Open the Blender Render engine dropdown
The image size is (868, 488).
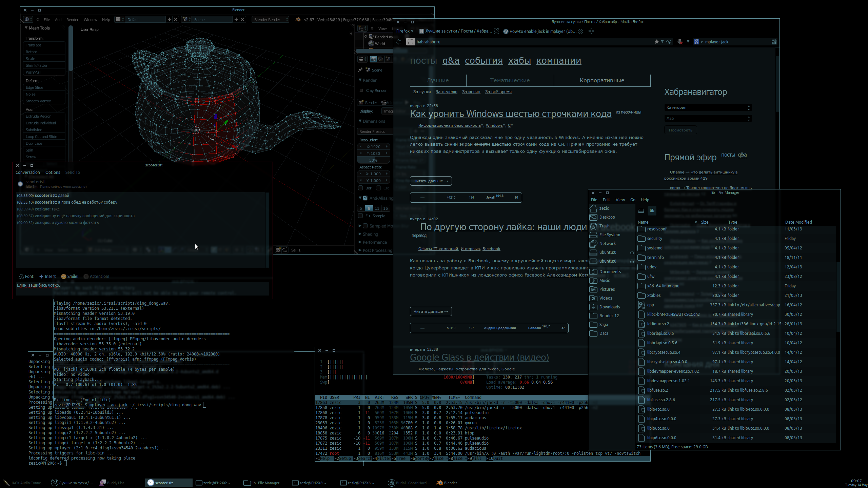[x=271, y=20]
